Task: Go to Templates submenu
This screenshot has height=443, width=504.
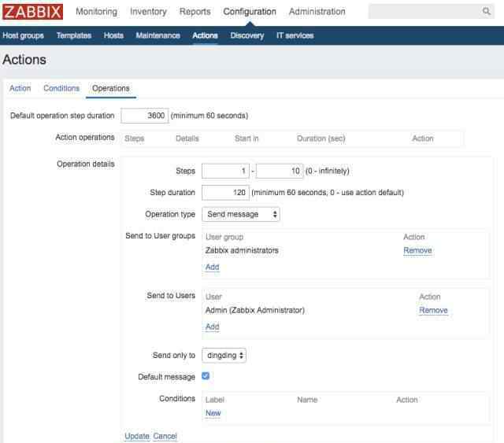Action: point(74,35)
